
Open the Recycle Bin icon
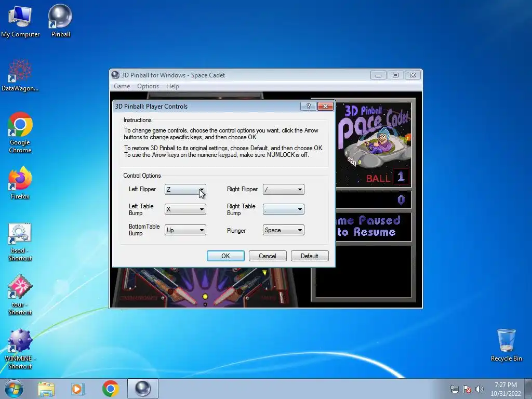pyautogui.click(x=506, y=345)
